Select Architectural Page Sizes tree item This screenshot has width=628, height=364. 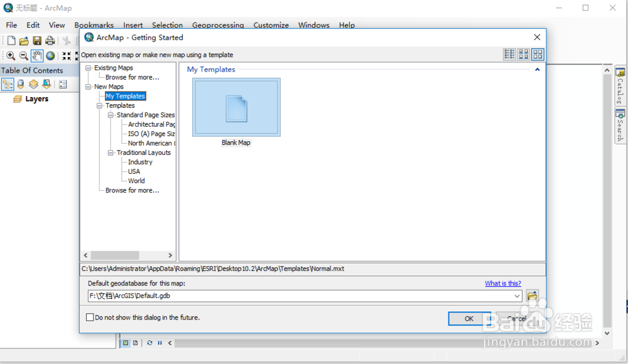[151, 124]
